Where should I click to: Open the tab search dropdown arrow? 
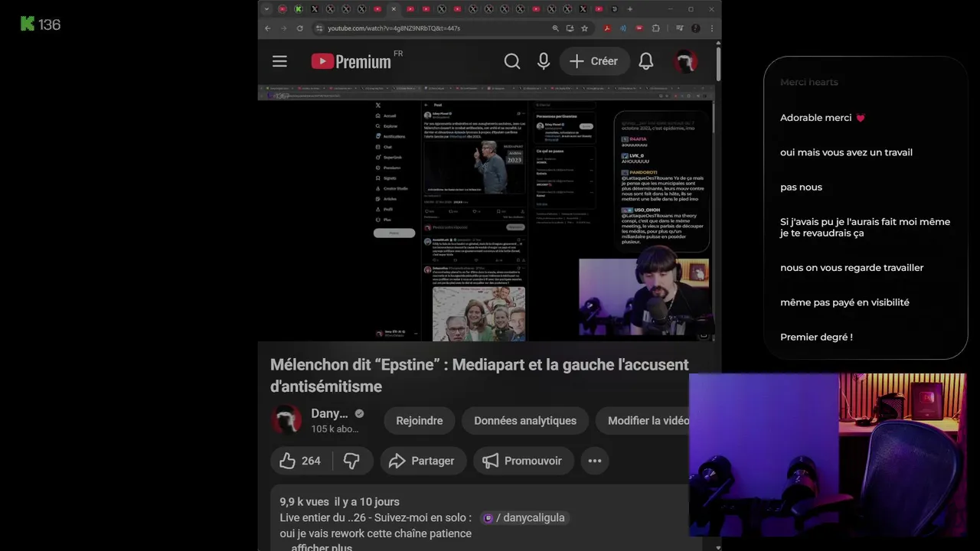(266, 9)
